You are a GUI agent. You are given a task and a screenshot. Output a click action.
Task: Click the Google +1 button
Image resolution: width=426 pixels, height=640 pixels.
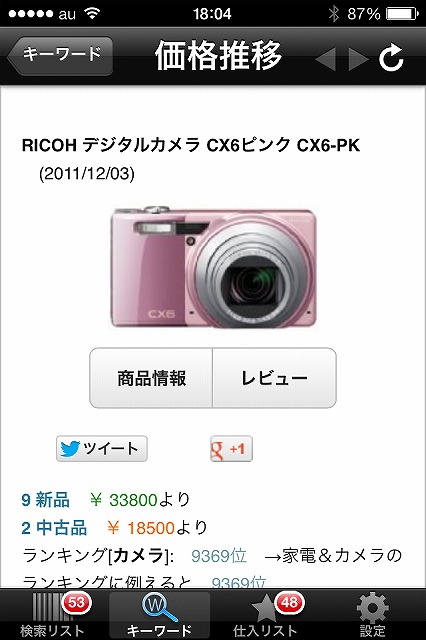click(x=231, y=449)
